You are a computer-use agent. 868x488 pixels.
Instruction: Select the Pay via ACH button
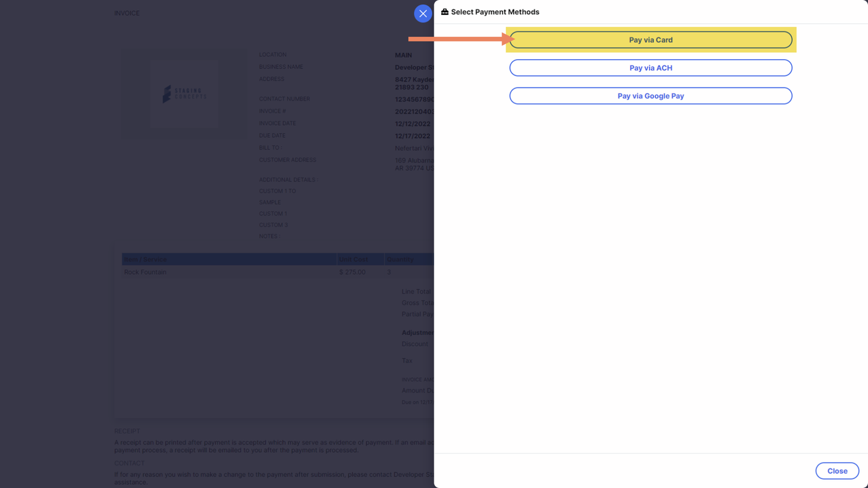tap(650, 68)
